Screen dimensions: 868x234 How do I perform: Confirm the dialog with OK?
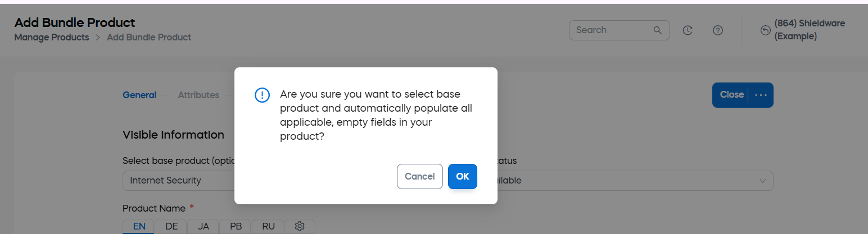[x=462, y=176]
